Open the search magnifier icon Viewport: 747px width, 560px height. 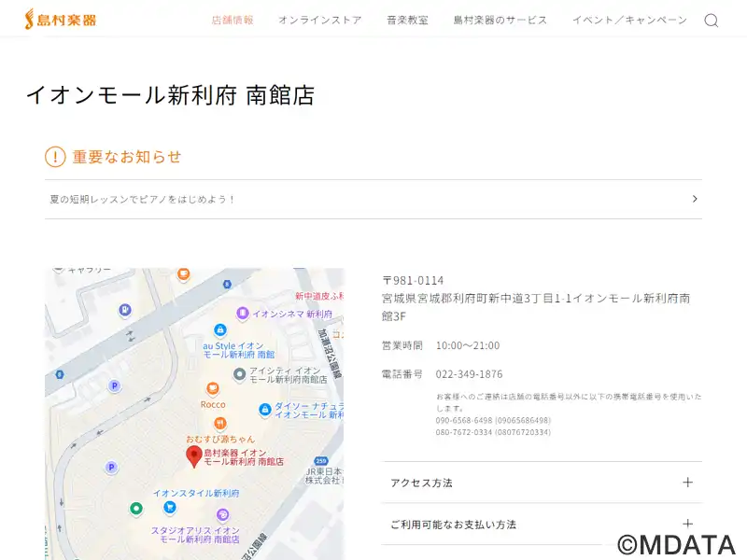coord(712,21)
